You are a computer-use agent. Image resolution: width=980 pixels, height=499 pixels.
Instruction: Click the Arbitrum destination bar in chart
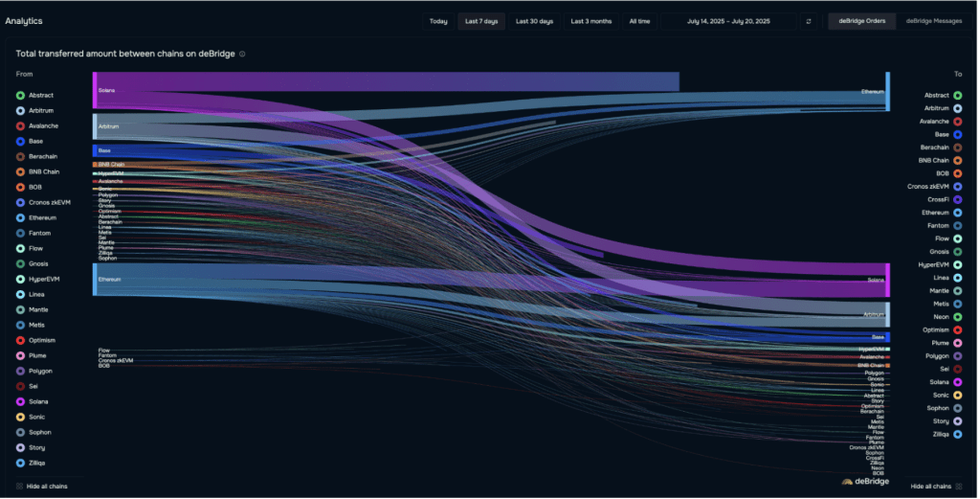pyautogui.click(x=887, y=314)
